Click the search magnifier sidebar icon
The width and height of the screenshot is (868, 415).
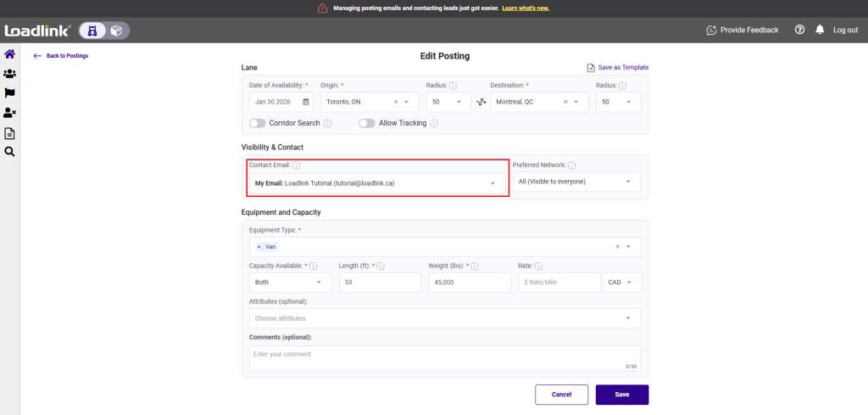[x=10, y=152]
